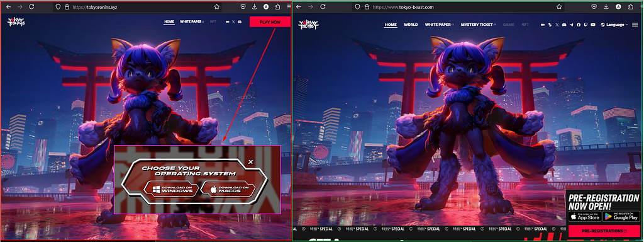This screenshot has height=242, width=644.
Task: Open Pocket in the tokyoronins.xyz window
Action: [x=243, y=7]
